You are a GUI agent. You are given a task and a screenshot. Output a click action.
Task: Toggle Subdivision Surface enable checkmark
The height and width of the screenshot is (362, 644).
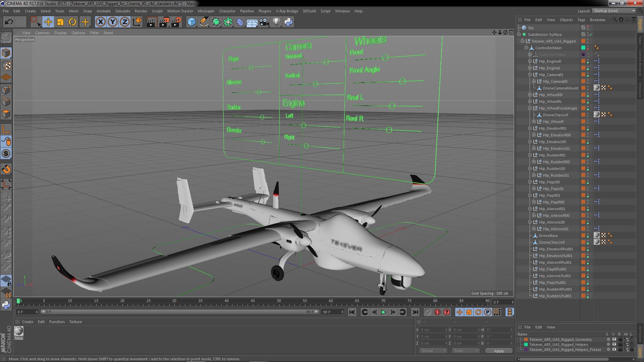[591, 35]
